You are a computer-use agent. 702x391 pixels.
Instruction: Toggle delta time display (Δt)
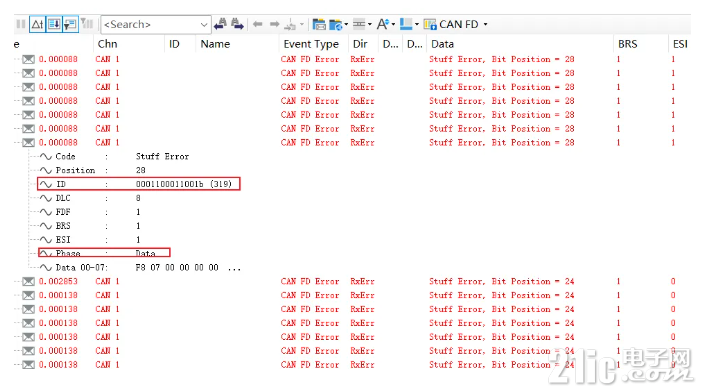[x=37, y=24]
